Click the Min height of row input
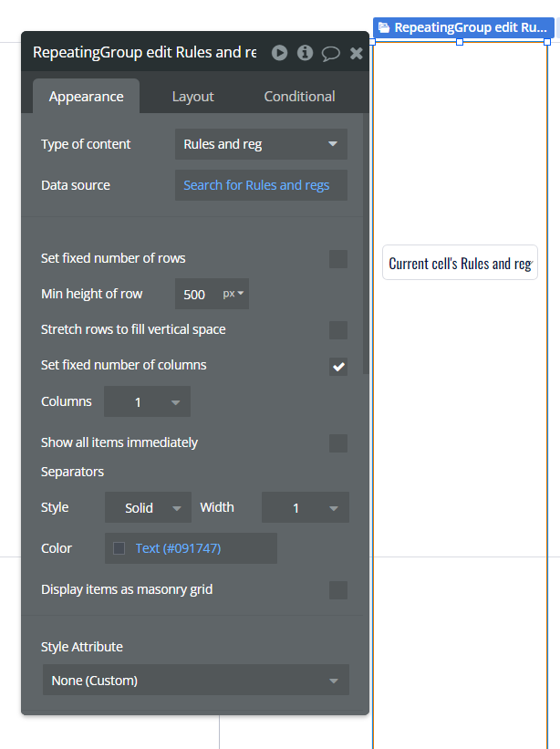 click(x=195, y=295)
